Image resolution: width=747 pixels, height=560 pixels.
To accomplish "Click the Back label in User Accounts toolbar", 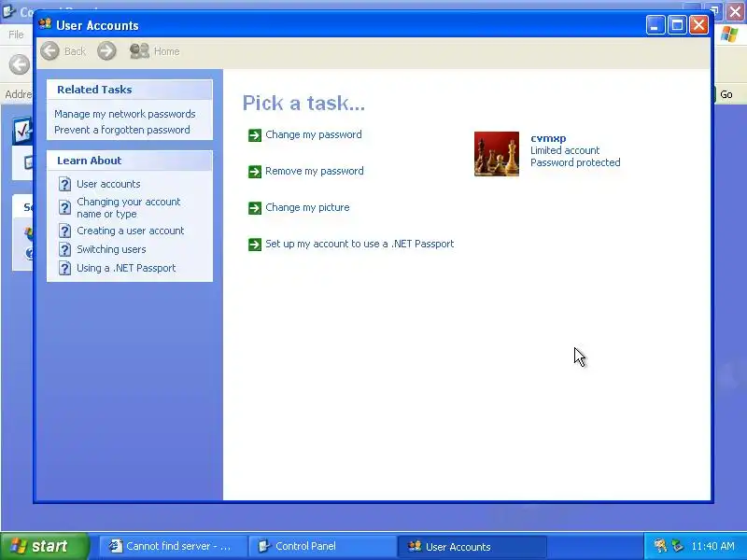I will (75, 51).
